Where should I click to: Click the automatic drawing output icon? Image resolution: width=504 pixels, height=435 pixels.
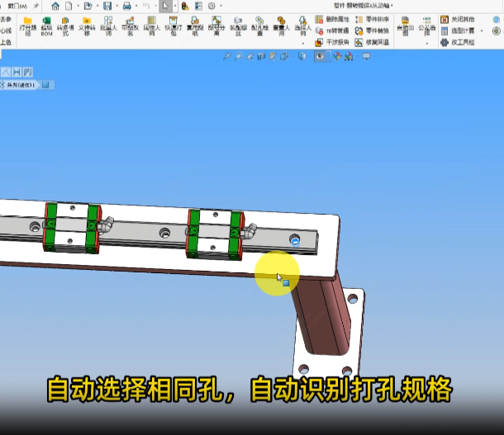[x=406, y=26]
